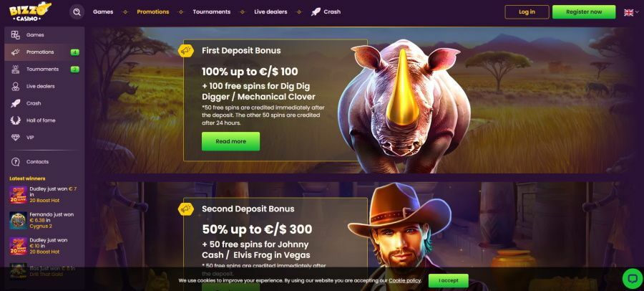The height and width of the screenshot is (291, 644).
Task: Click the Register now button
Action: click(584, 12)
